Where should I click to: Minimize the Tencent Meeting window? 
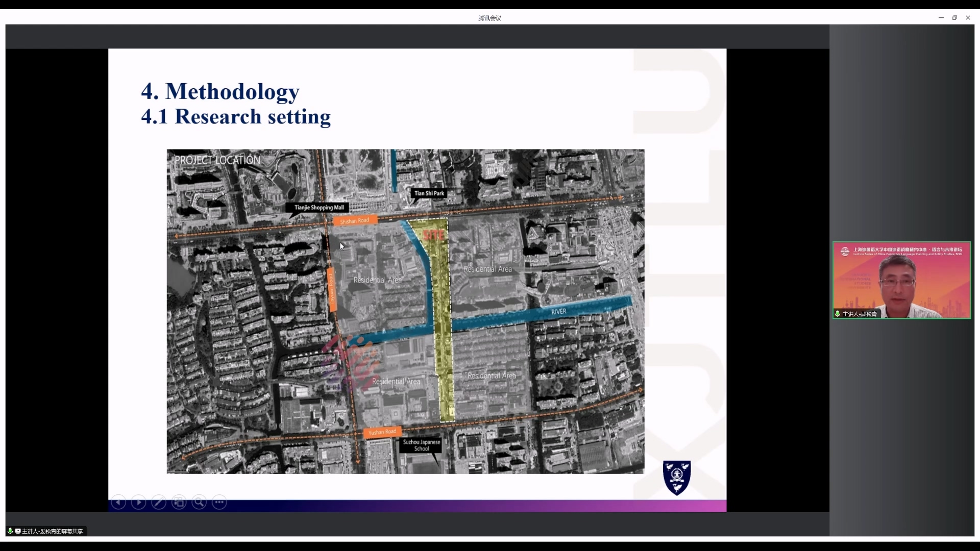click(941, 18)
